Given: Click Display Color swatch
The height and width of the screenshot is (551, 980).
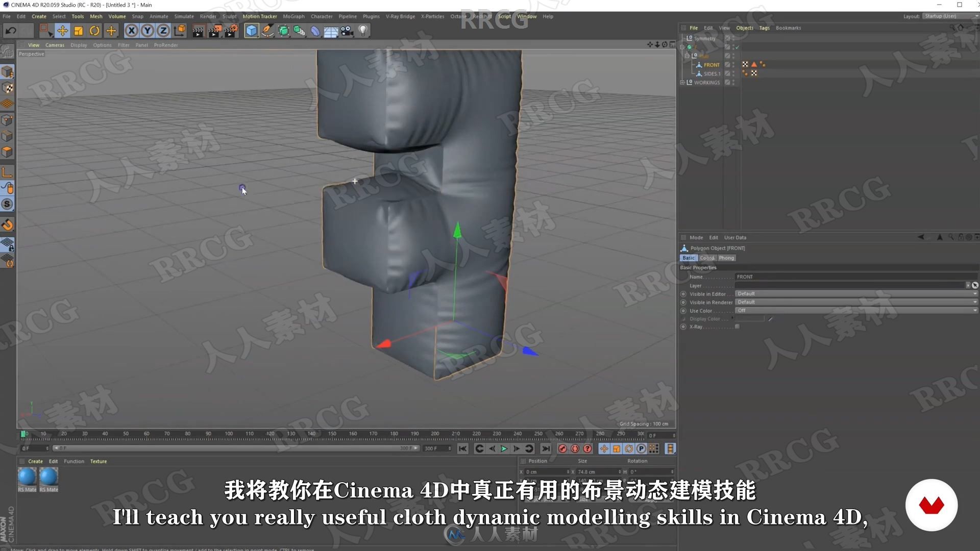Looking at the screenshot, I should [750, 319].
